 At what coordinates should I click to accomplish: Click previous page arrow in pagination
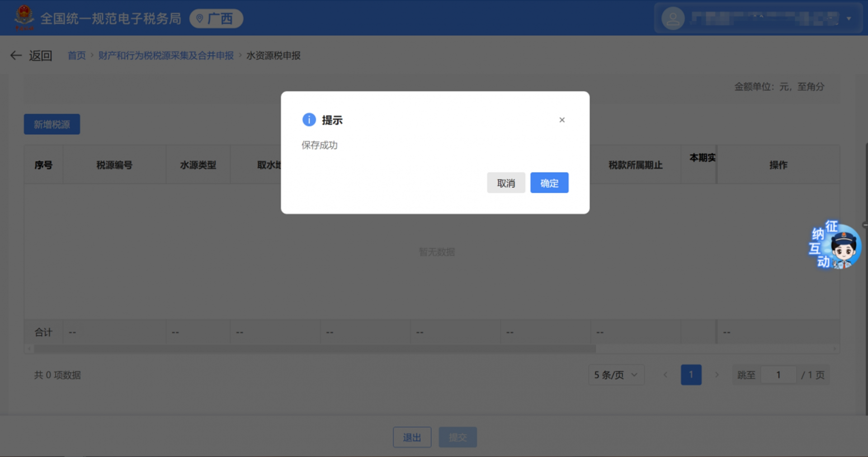[x=665, y=375]
